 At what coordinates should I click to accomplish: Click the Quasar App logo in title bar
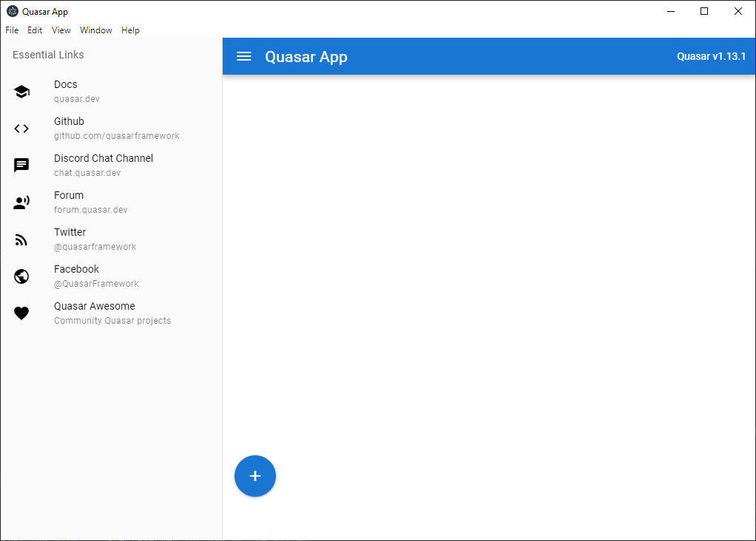13,11
